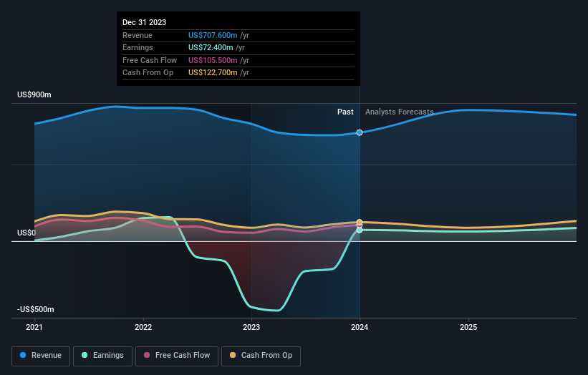Click the US$105.500m free cash flow value
Viewport: 588px width, 375px height.
pyautogui.click(x=213, y=60)
